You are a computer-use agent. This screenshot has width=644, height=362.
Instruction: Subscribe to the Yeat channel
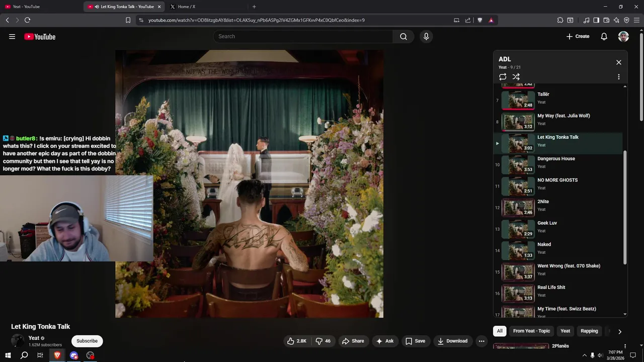coord(87,341)
